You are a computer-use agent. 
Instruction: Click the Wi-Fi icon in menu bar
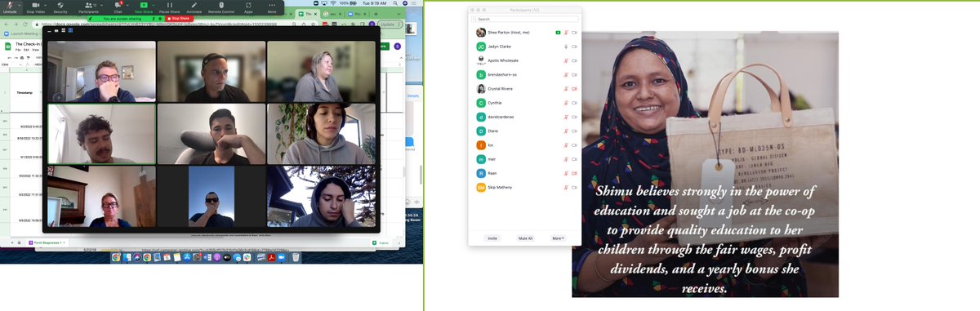tap(332, 3)
